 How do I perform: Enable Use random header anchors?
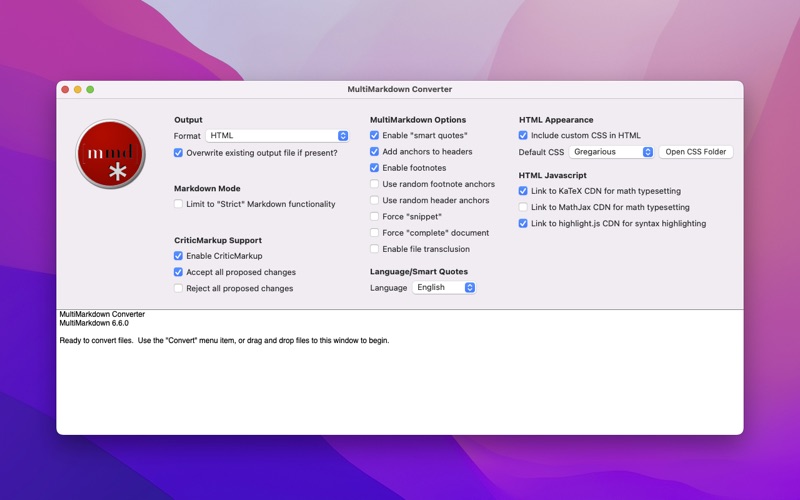click(374, 201)
